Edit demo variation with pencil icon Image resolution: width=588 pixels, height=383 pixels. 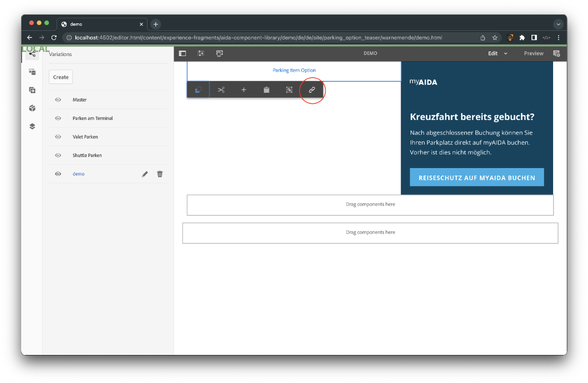pyautogui.click(x=145, y=174)
